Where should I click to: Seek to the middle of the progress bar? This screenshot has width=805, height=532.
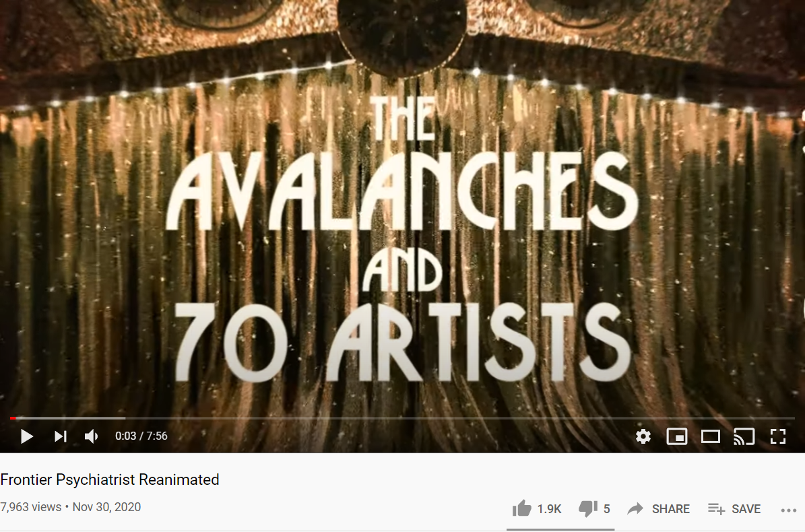[403, 418]
